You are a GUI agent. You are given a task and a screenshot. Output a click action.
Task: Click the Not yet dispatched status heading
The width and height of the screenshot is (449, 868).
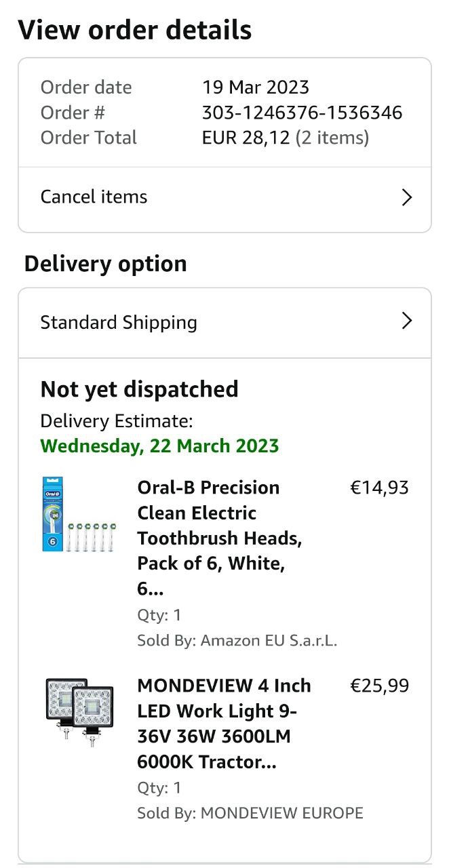139,389
